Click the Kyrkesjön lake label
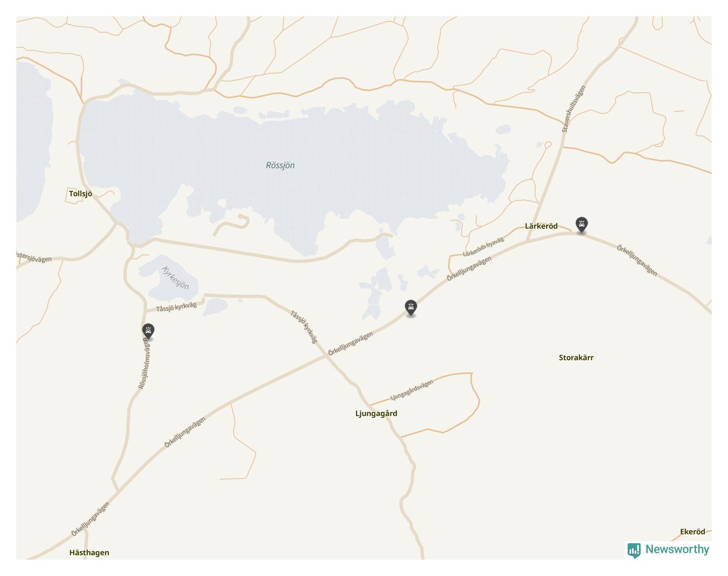Viewport: 728px width, 576px height. coord(175,278)
